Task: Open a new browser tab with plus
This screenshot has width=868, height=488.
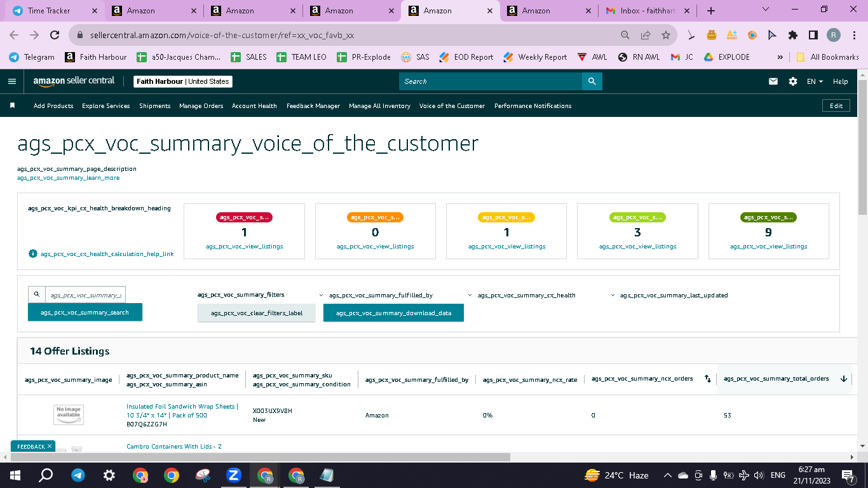Action: click(x=711, y=11)
